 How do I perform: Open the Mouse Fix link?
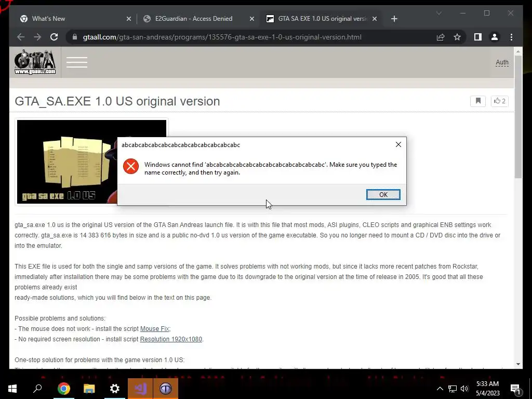point(154,329)
